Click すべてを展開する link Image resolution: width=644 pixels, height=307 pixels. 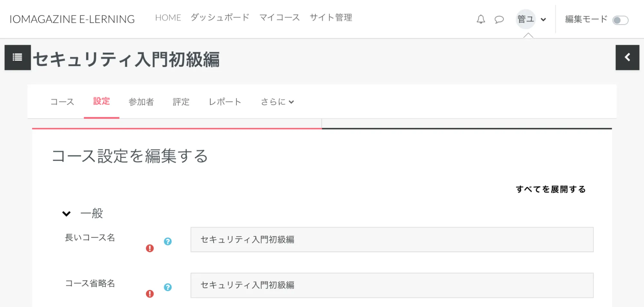pyautogui.click(x=550, y=189)
